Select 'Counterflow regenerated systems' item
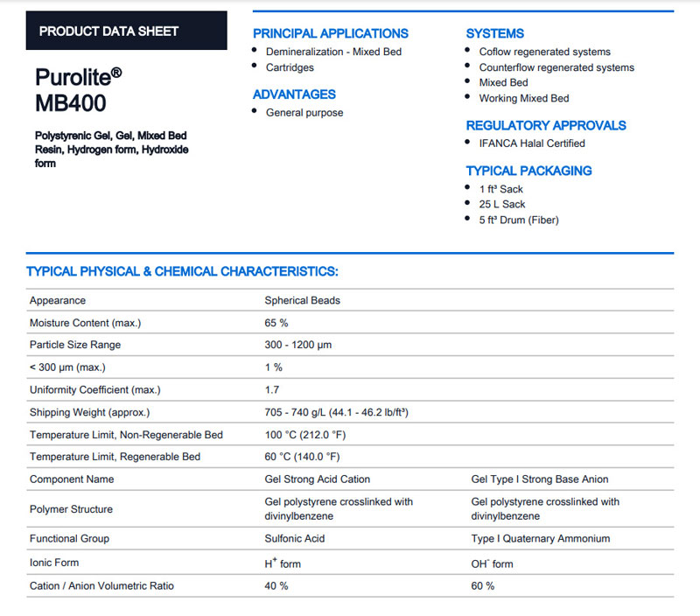 click(556, 67)
